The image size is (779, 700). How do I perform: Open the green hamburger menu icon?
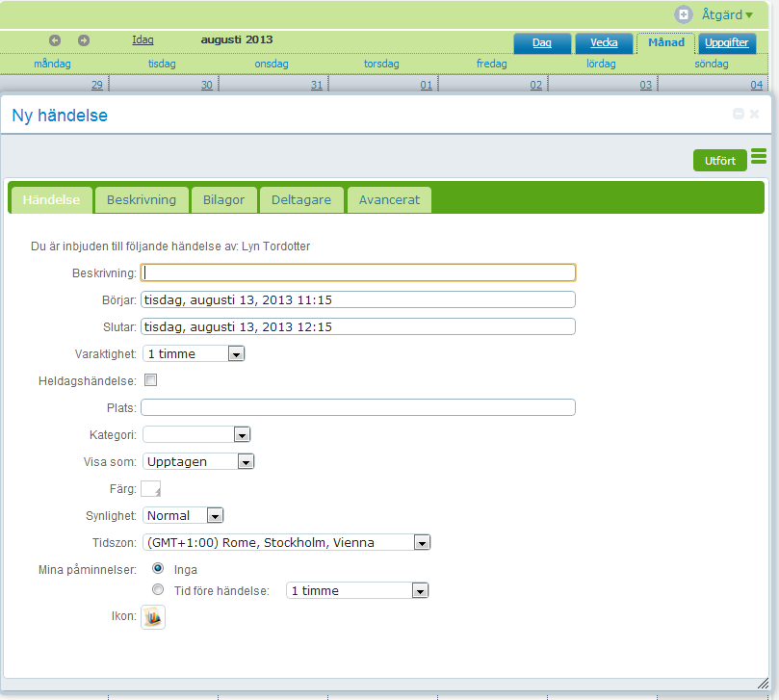[759, 156]
